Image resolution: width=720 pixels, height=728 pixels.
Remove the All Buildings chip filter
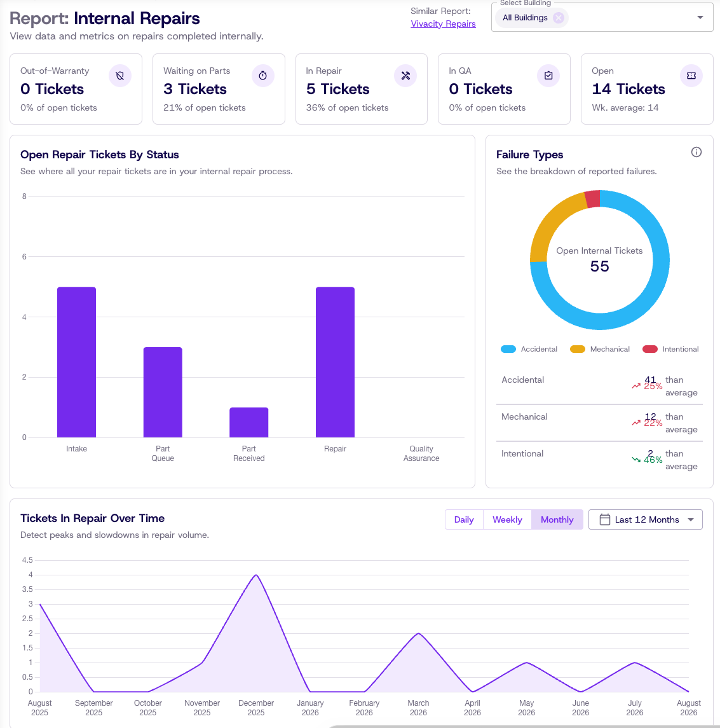tap(559, 18)
